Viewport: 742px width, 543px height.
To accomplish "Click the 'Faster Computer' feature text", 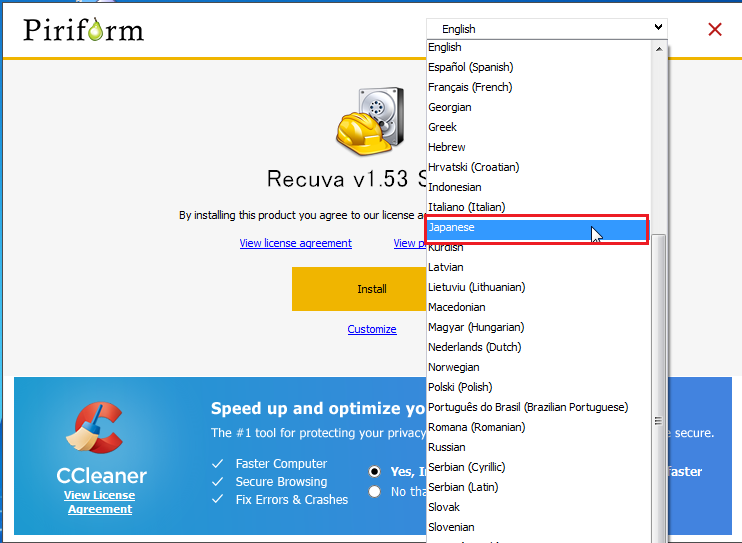I will 281,463.
